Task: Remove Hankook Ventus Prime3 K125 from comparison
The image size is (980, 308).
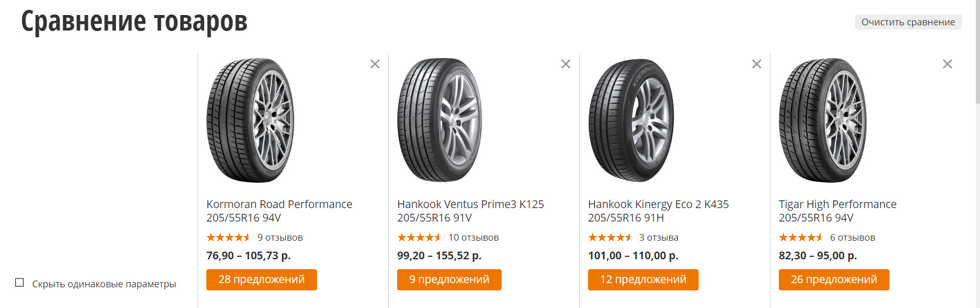Action: tap(566, 64)
